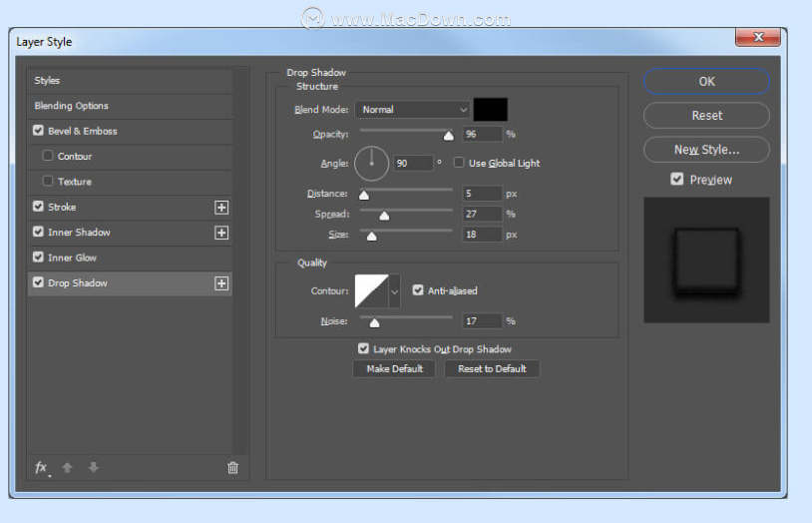Toggle the Inner Shadow checkbox

coord(38,232)
